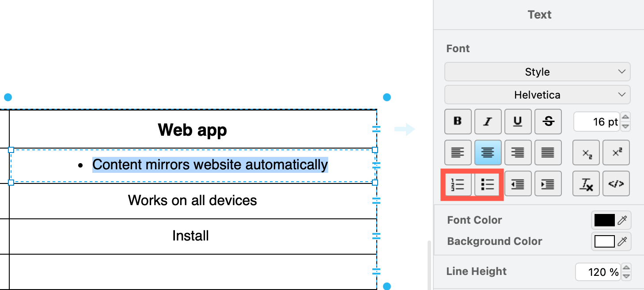The width and height of the screenshot is (644, 290).
Task: Apply bold formatting to selected text
Action: (458, 122)
